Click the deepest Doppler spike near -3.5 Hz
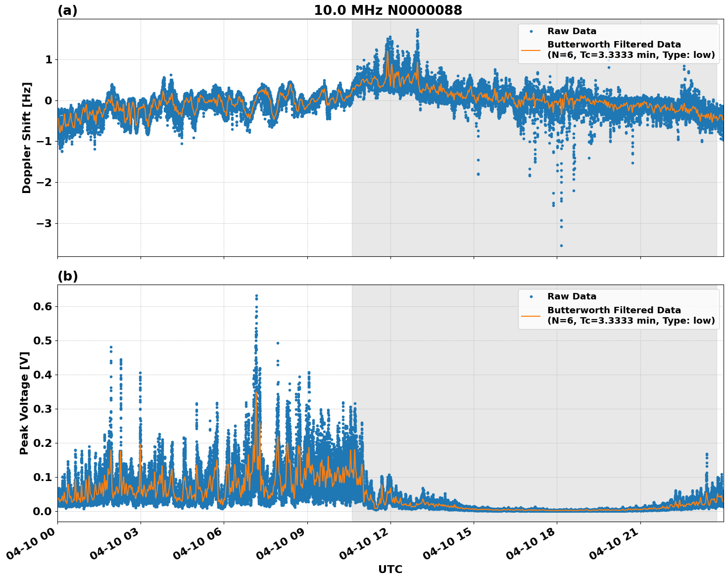 point(562,245)
